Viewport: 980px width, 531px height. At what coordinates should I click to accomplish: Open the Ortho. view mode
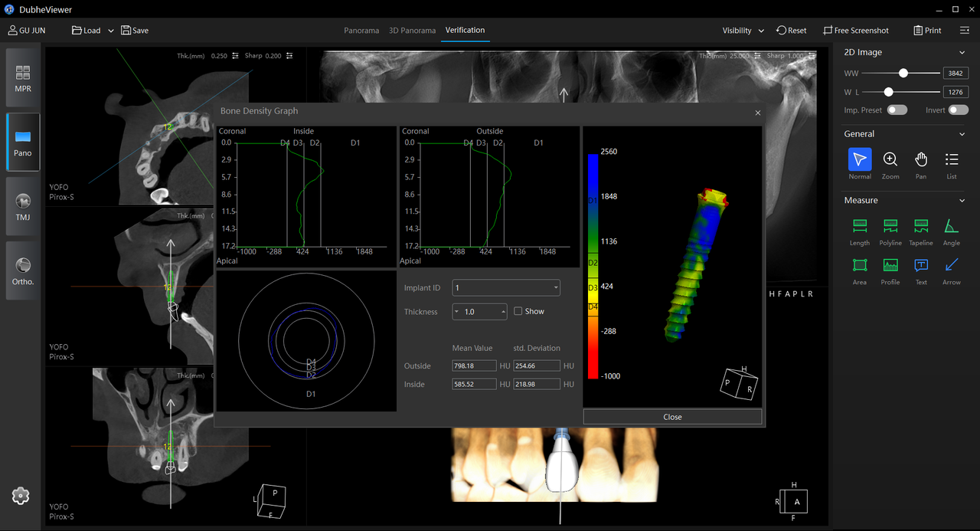[x=23, y=270]
